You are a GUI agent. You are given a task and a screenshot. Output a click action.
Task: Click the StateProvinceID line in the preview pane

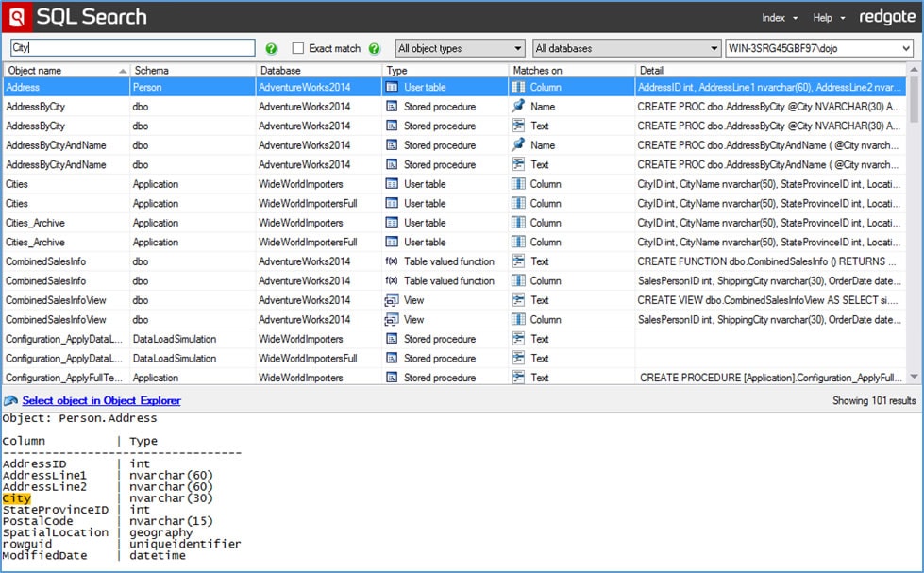tap(76, 510)
